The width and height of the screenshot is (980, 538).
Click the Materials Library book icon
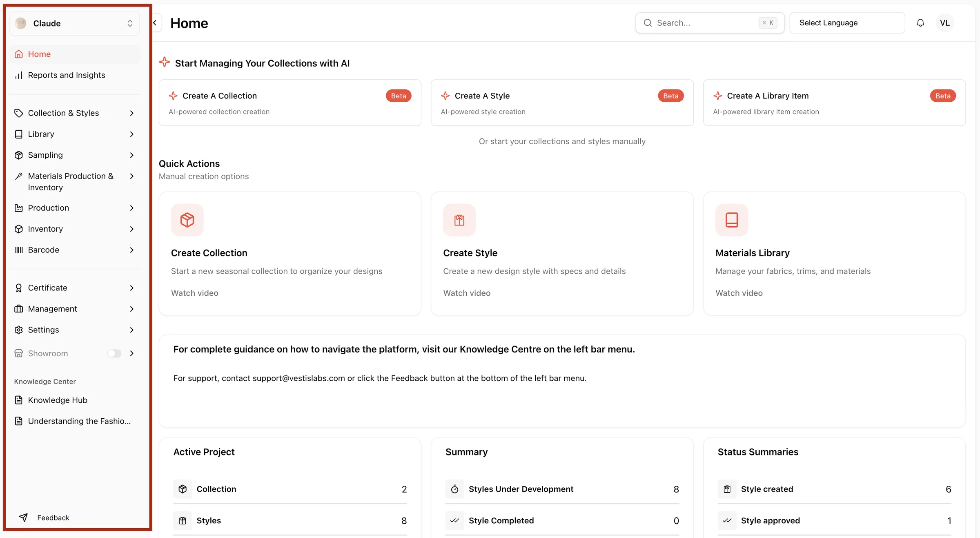pos(731,220)
